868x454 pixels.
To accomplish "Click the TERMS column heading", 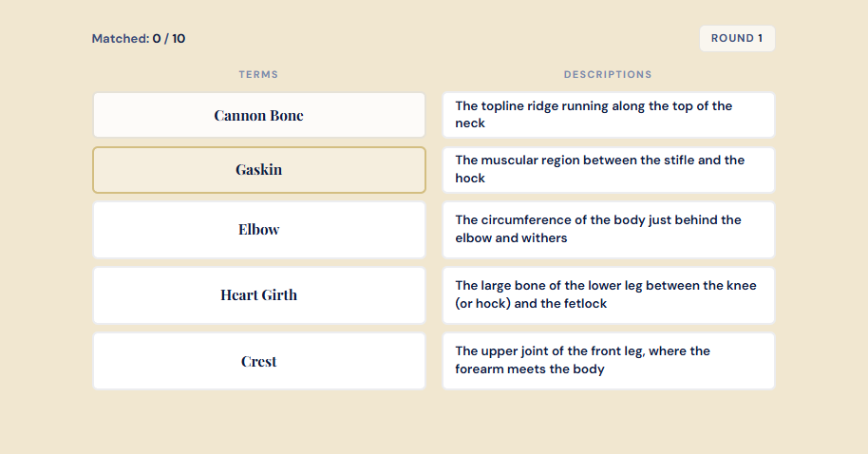I will [x=258, y=75].
